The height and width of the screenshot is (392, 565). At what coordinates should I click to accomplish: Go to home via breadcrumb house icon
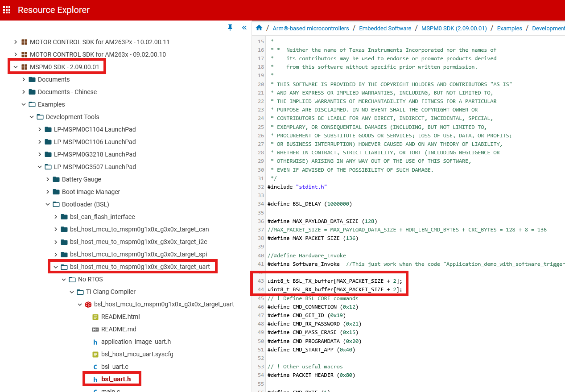tap(259, 28)
